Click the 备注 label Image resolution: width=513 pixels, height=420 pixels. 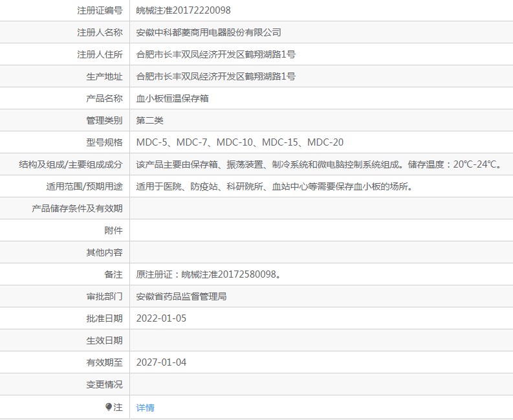[113, 274]
